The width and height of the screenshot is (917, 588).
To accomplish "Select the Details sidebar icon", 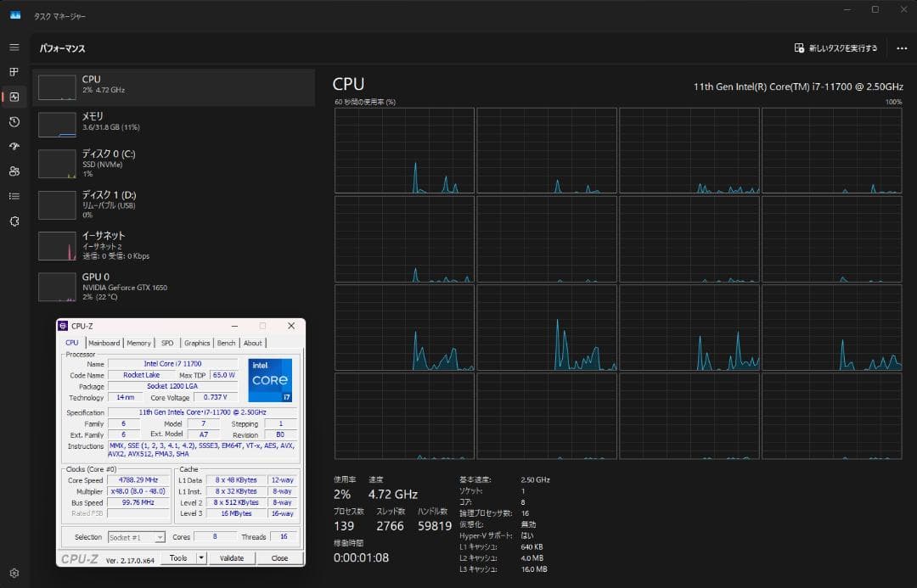I will (14, 196).
